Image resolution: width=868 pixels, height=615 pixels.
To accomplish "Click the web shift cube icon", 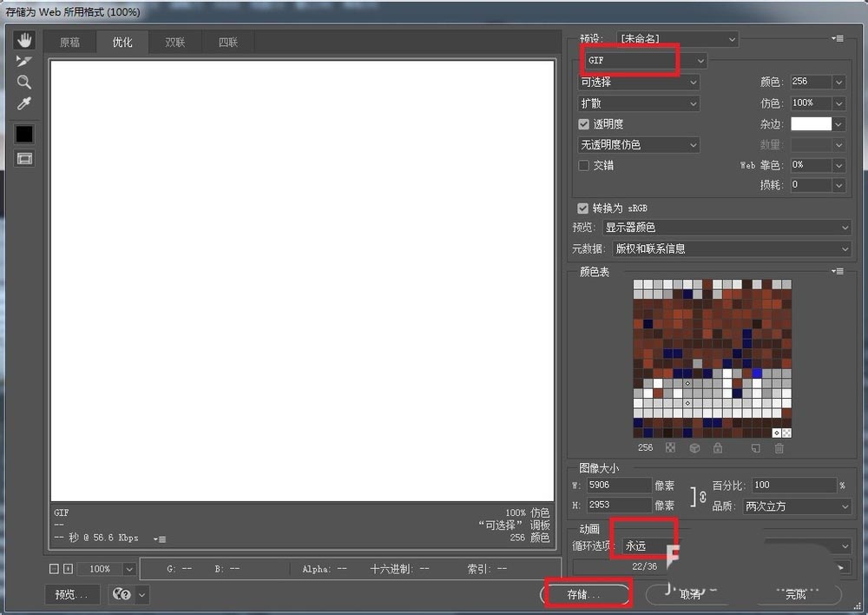I will 694,447.
